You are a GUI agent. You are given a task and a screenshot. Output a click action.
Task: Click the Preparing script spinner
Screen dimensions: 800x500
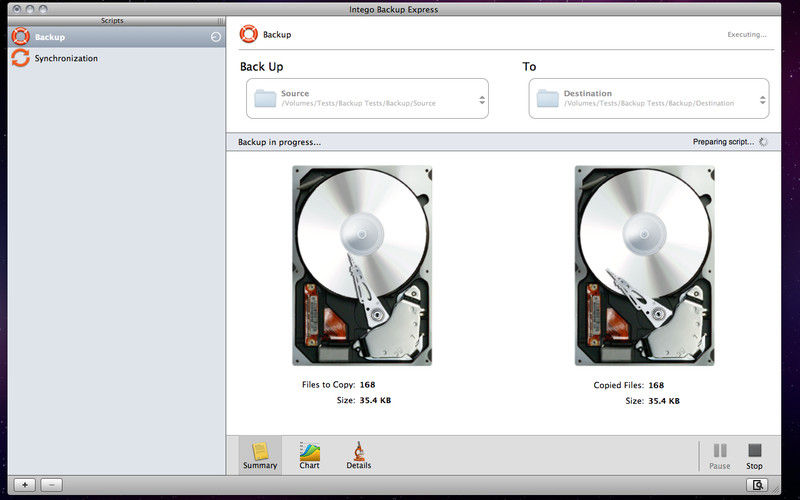[763, 142]
